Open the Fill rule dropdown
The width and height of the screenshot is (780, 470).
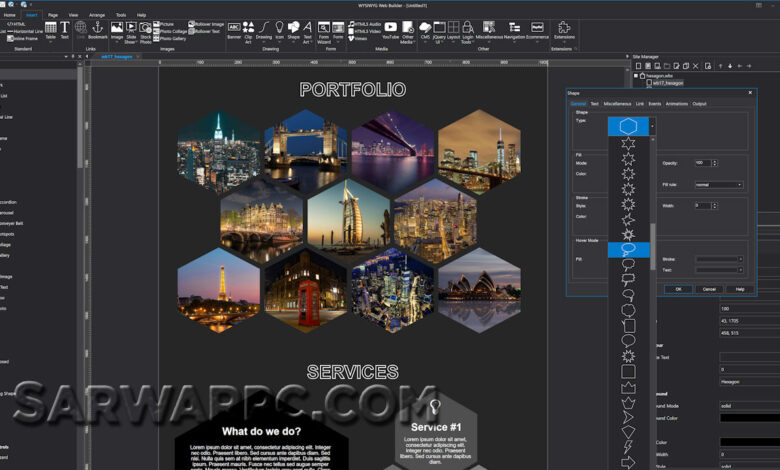click(x=719, y=185)
